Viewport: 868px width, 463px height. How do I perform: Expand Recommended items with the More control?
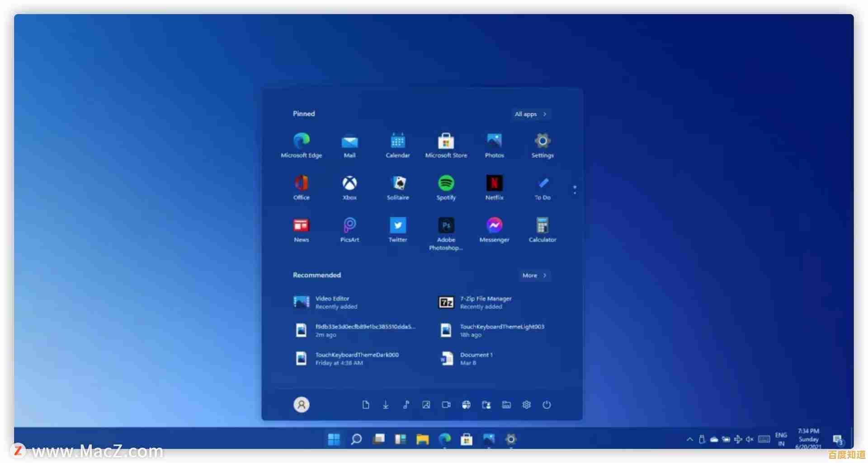coord(534,276)
